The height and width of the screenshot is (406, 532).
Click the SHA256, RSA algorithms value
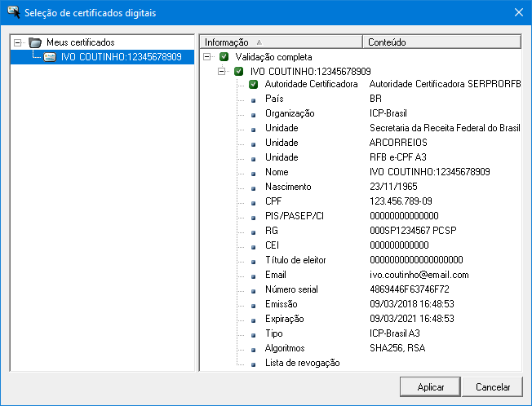click(397, 348)
